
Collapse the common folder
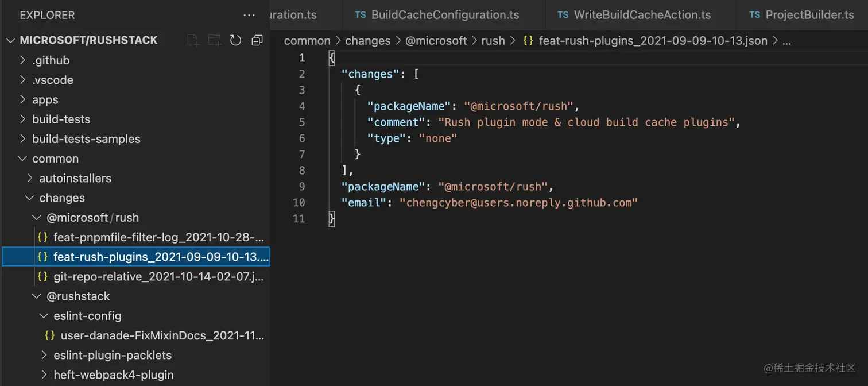tap(22, 159)
